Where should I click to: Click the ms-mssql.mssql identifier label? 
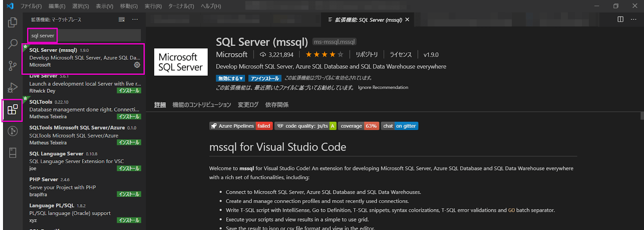[x=334, y=42]
